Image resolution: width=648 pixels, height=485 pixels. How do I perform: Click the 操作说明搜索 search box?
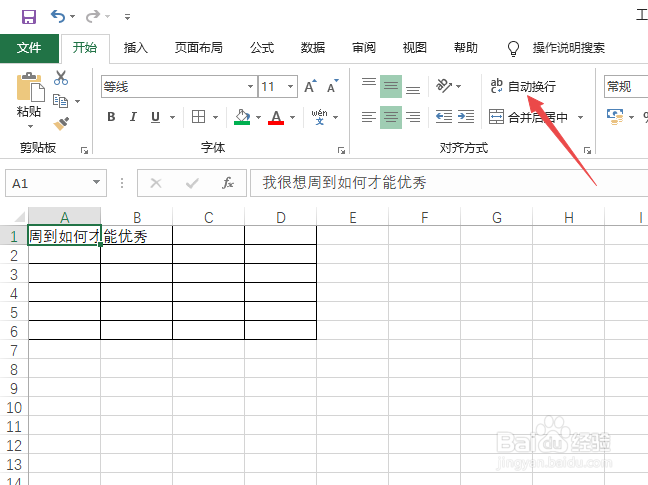(x=568, y=48)
